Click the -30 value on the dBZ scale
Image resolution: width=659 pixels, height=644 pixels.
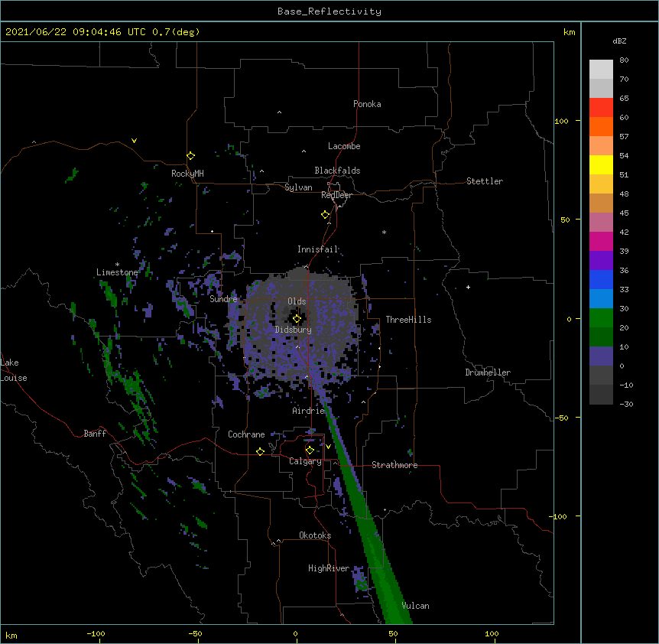pyautogui.click(x=626, y=404)
